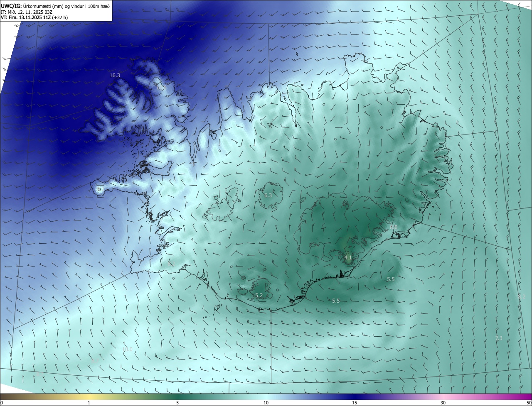Image resolution: width=532 pixels, height=406 pixels.
Task: Click the 16.3 value over the Westfjords
Action: coord(115,76)
